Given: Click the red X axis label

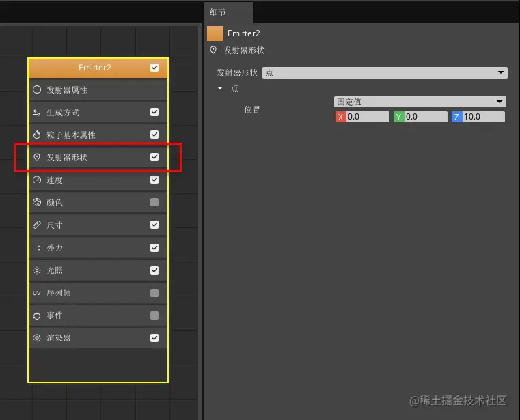Looking at the screenshot, I should [340, 117].
